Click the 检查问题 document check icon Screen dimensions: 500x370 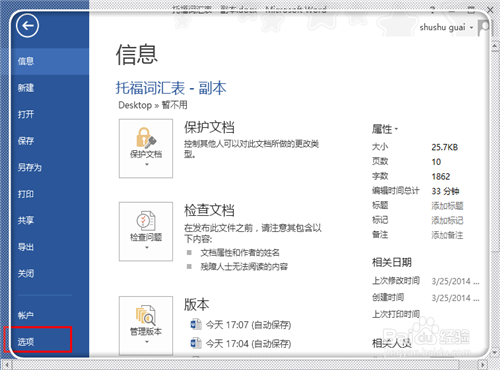pyautogui.click(x=146, y=231)
